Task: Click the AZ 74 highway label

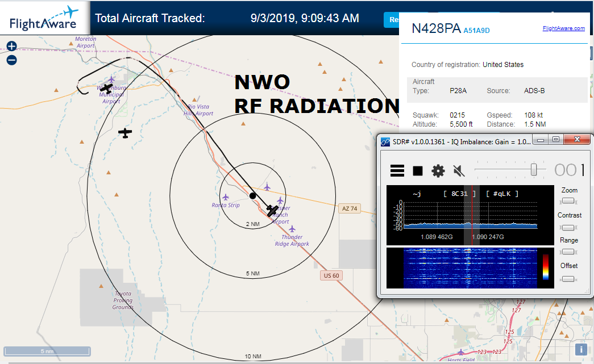Action: (x=350, y=208)
